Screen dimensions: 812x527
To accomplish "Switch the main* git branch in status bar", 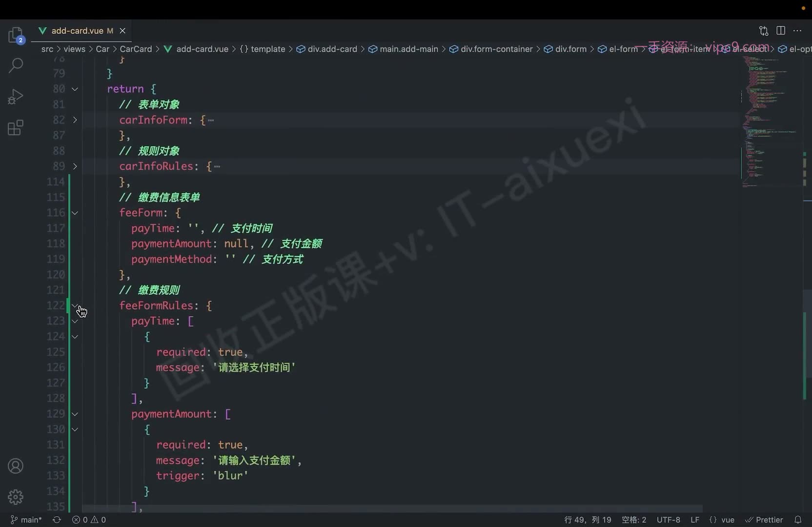I will (26, 520).
